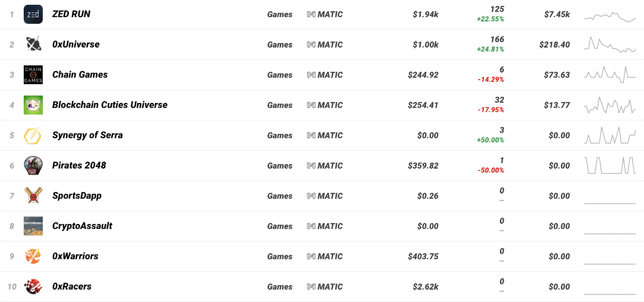Click the Pirates 2048 round icon
The width and height of the screenshot is (644, 302).
[33, 166]
